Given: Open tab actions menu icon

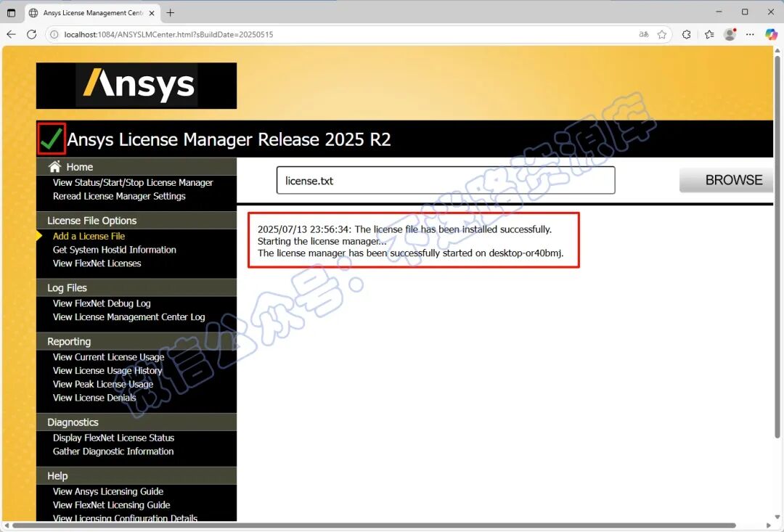Looking at the screenshot, I should 11,13.
